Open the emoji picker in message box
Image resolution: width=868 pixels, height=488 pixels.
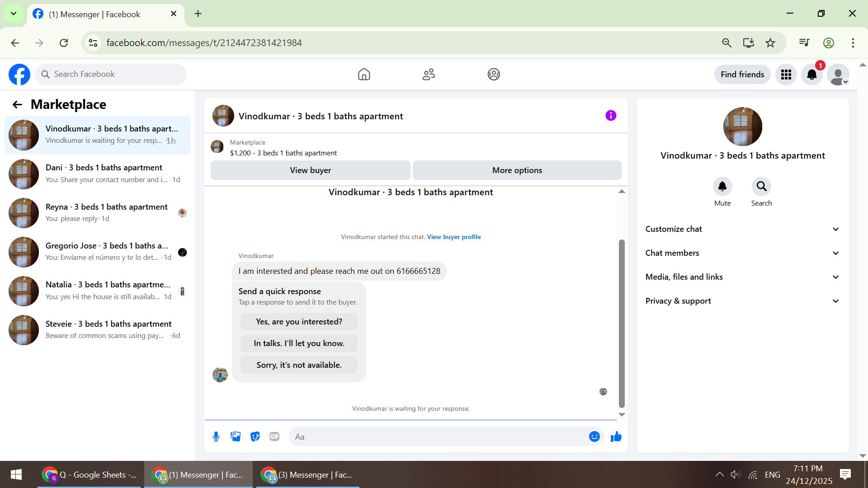click(x=594, y=436)
